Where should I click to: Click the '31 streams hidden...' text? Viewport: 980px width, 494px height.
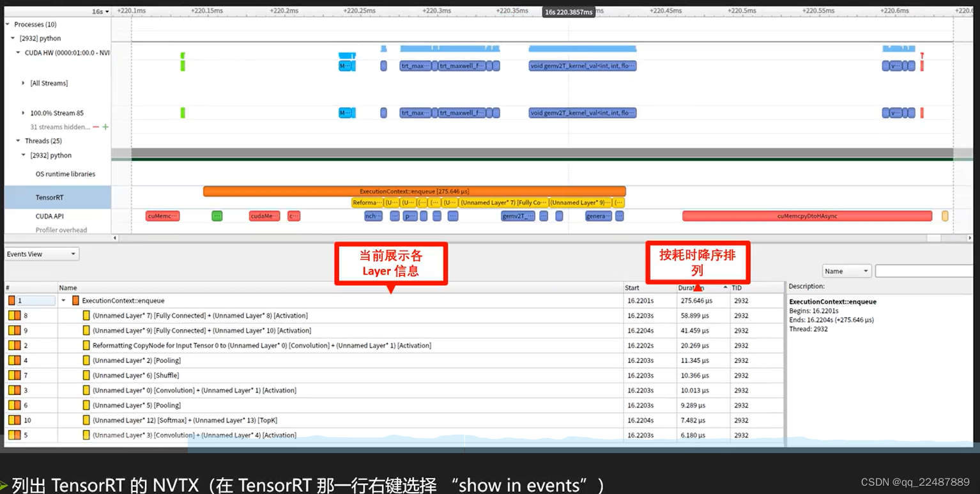pyautogui.click(x=60, y=127)
